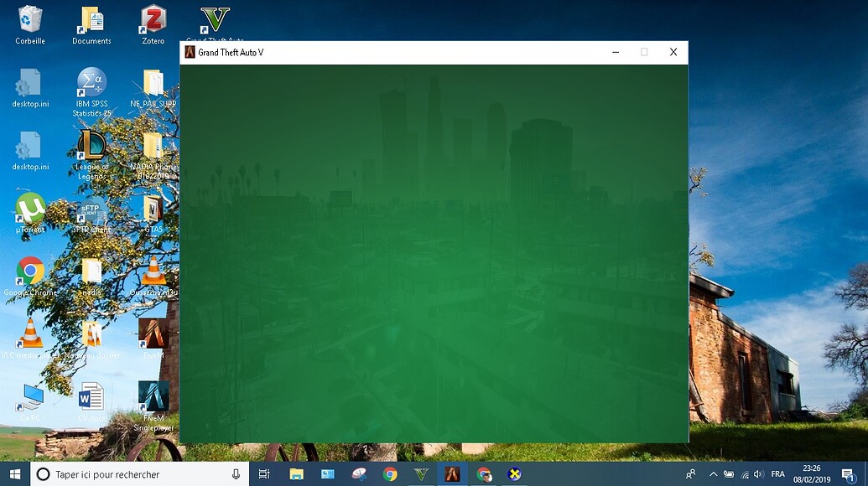Click the Grand Theft Auto V window title icon
This screenshot has width=868, height=486.
(190, 52)
